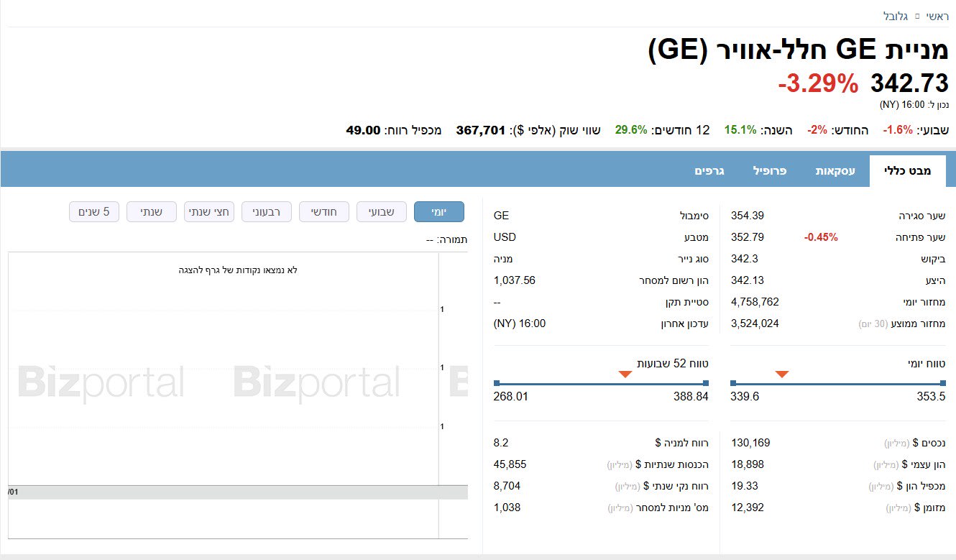Screen dimensions: 956x560
Task: Click the שער סגירה value 354.39
Action: [748, 216]
